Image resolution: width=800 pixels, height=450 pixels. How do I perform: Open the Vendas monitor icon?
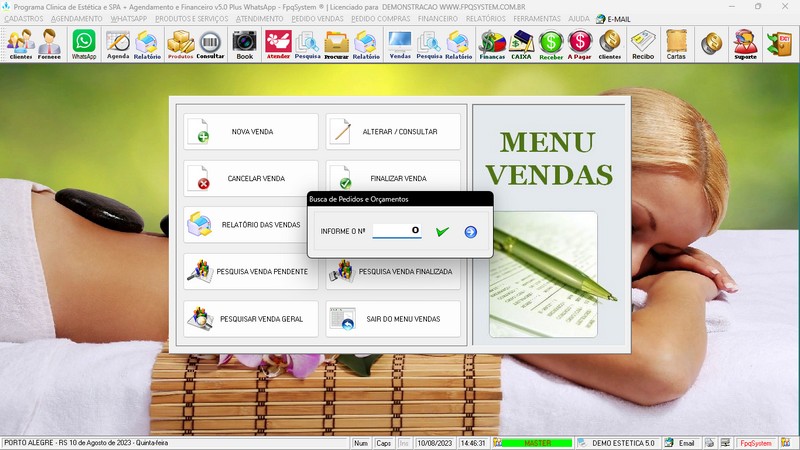coord(400,44)
